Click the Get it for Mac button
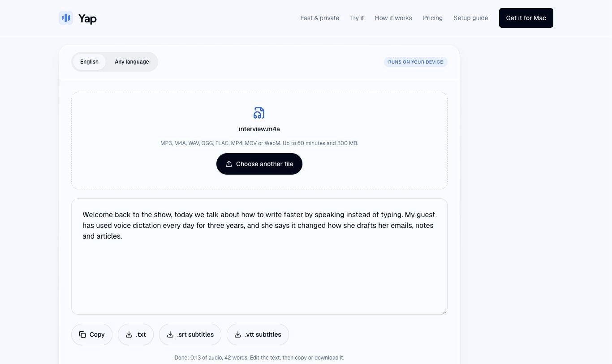This screenshot has height=364, width=612. point(526,18)
